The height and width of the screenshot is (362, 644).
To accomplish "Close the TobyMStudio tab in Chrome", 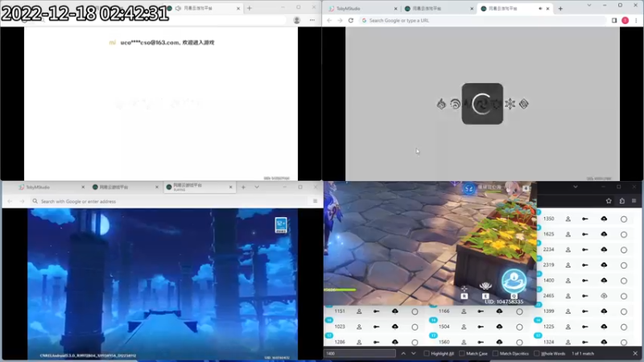I will [x=395, y=8].
